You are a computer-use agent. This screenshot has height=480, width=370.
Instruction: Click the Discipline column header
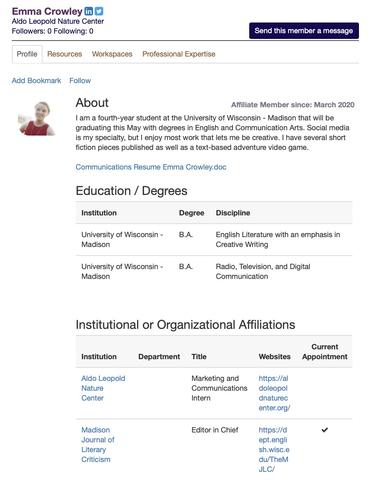[x=233, y=213]
